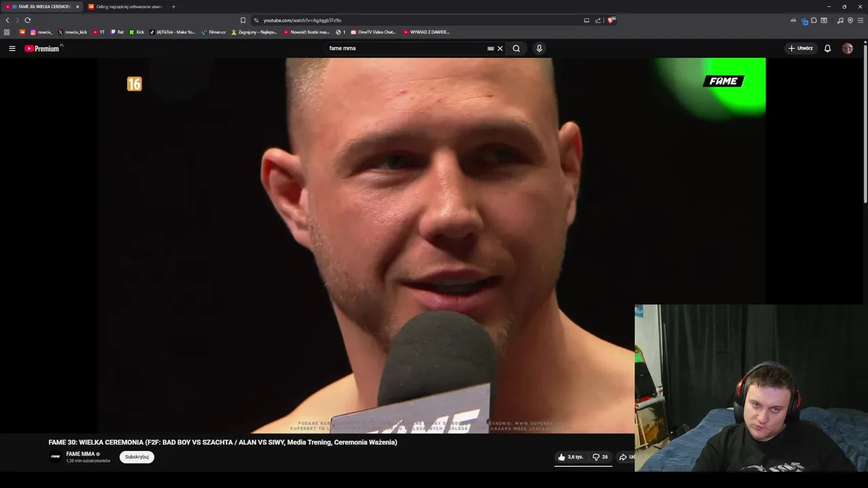Click the video title text

222,442
